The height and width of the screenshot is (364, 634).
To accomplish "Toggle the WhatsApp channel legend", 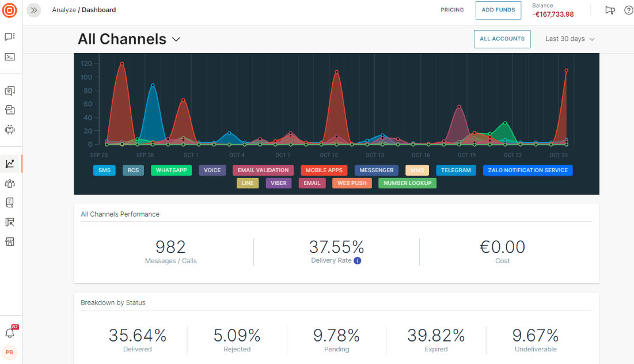I will pyautogui.click(x=172, y=170).
